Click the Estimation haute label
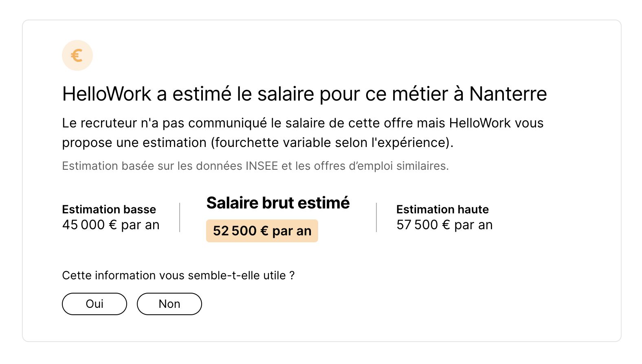Viewport: 642px width, 364px height. click(442, 209)
